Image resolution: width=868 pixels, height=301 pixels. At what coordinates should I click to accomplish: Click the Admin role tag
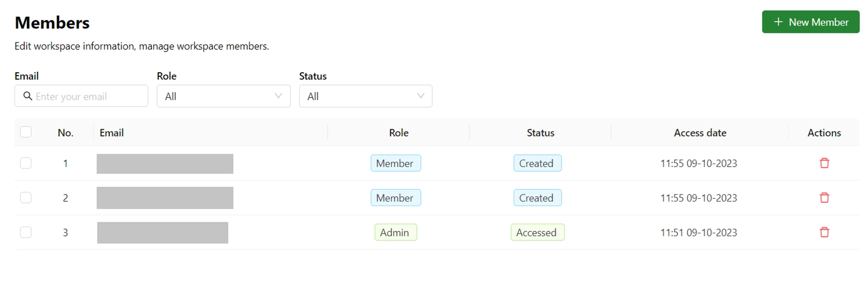pyautogui.click(x=395, y=232)
